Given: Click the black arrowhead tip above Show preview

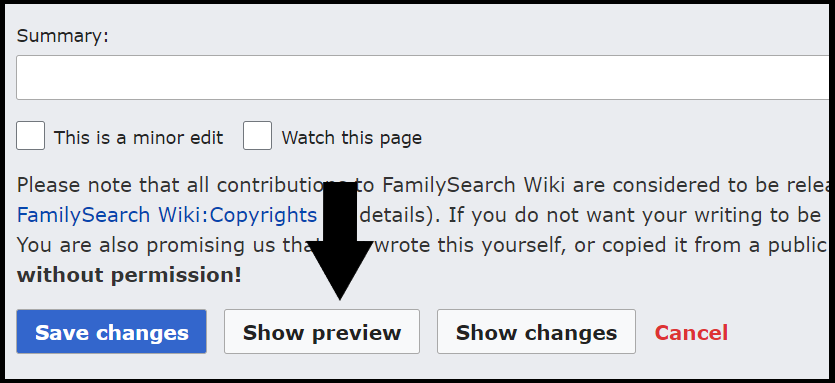Looking at the screenshot, I should click(x=340, y=296).
